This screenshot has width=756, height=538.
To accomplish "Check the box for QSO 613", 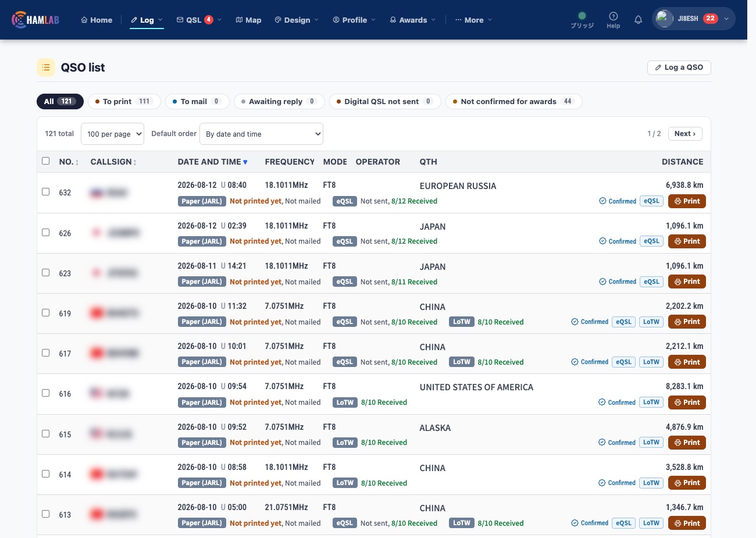I will click(x=46, y=514).
